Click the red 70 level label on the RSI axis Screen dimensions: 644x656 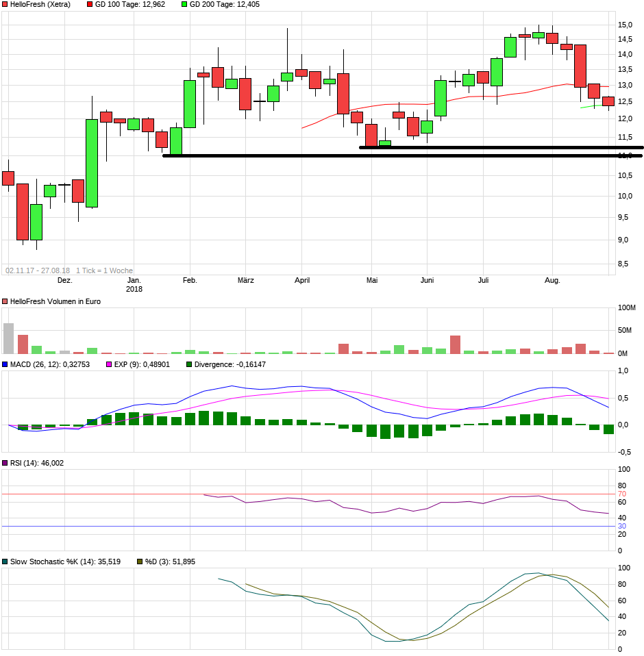(x=622, y=494)
